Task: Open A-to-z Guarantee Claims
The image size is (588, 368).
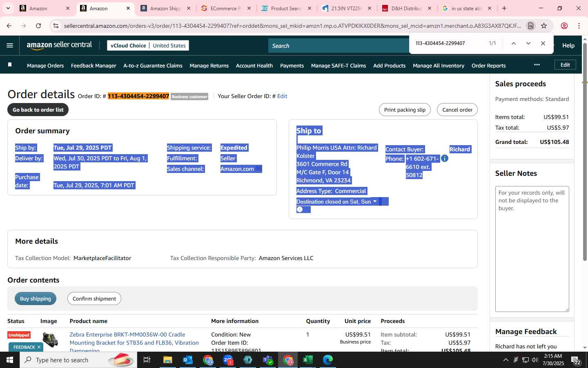Action: [x=153, y=65]
